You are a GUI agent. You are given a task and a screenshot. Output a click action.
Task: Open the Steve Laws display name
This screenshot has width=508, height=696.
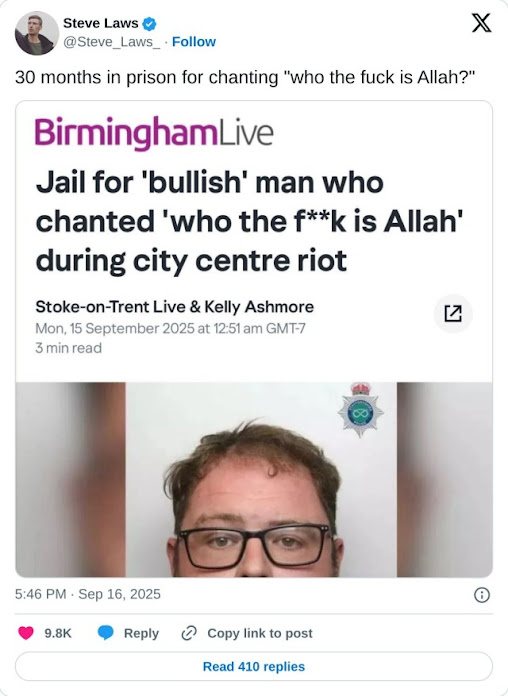click(x=101, y=23)
